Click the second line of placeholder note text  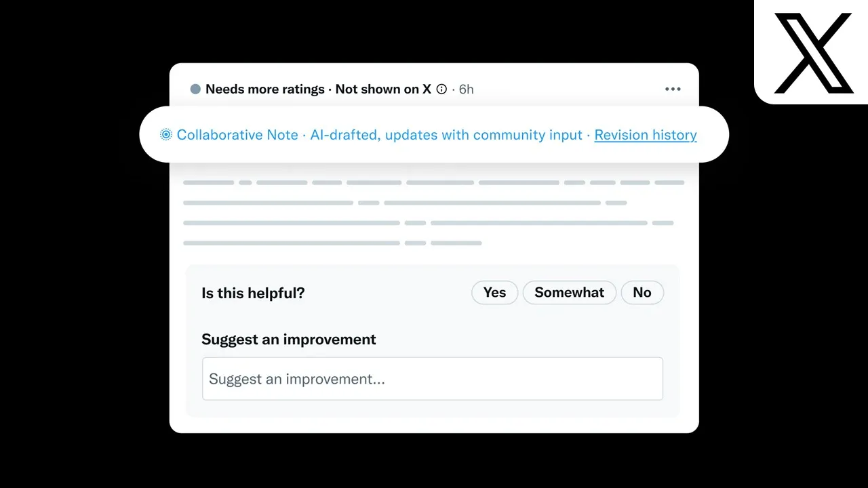pos(405,203)
